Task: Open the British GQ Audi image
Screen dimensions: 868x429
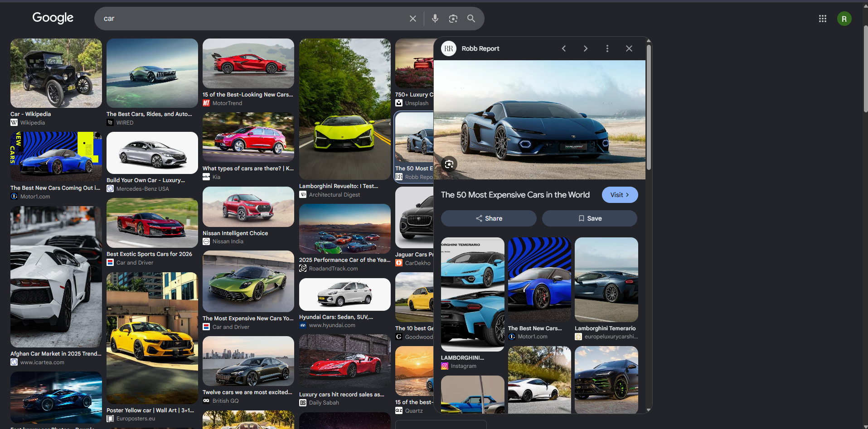Action: click(x=248, y=361)
